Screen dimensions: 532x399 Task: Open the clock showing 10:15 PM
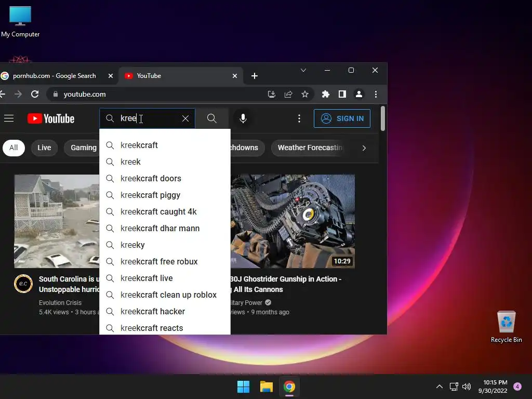(x=493, y=387)
